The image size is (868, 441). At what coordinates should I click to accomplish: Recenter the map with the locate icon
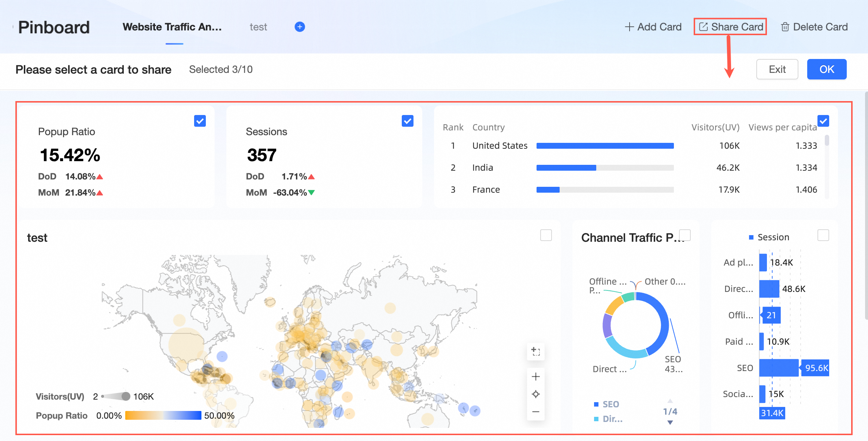click(535, 394)
